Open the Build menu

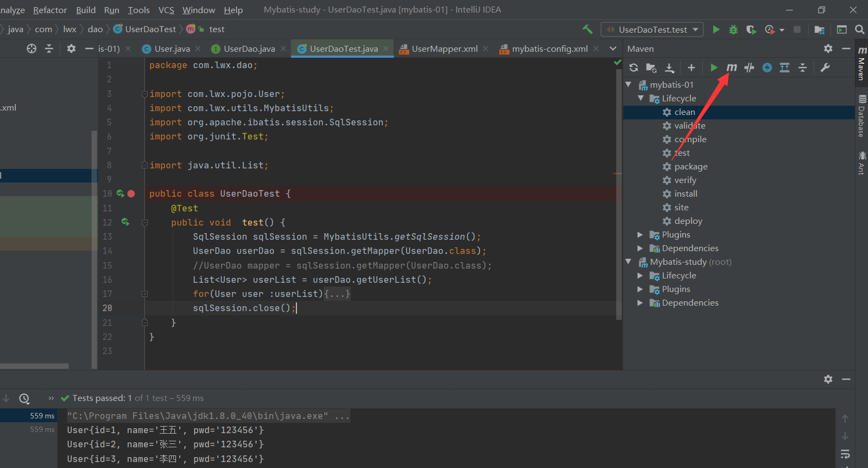point(86,10)
